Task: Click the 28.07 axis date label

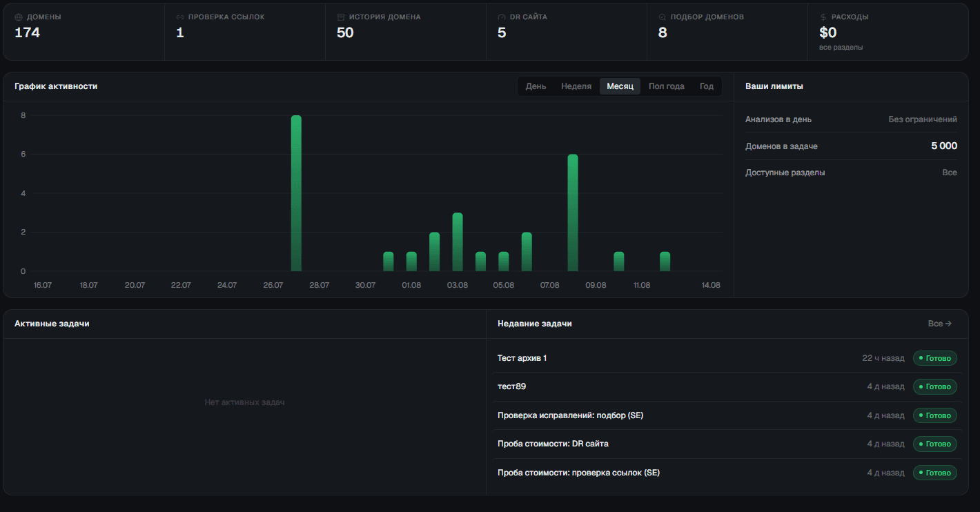Action: tap(320, 285)
